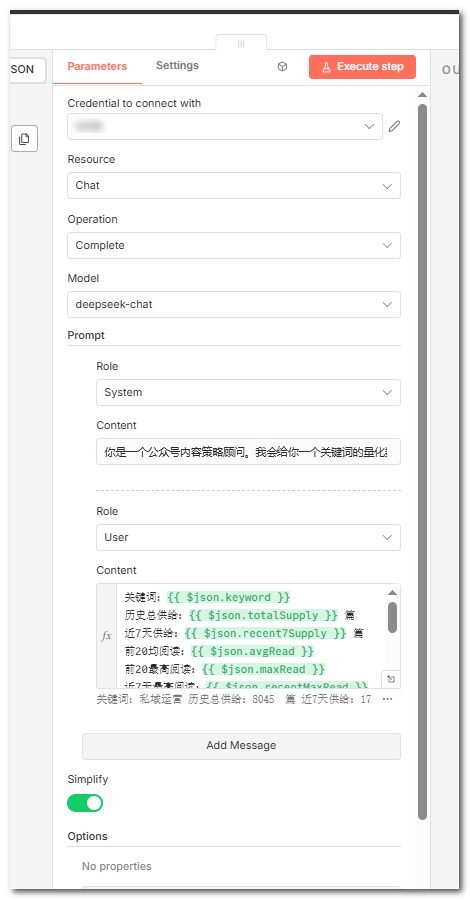
Task: Toggle the Simplify switch off
Action: pyautogui.click(x=85, y=802)
